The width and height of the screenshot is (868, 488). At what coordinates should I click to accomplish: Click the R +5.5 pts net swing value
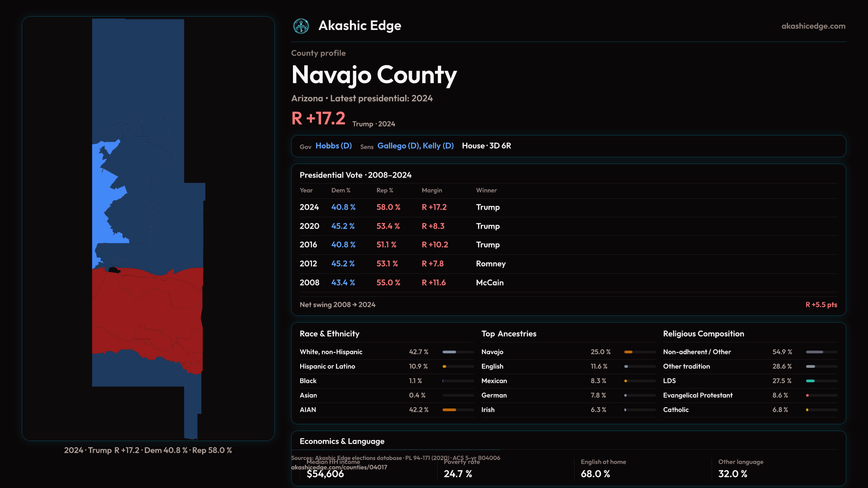tap(821, 305)
